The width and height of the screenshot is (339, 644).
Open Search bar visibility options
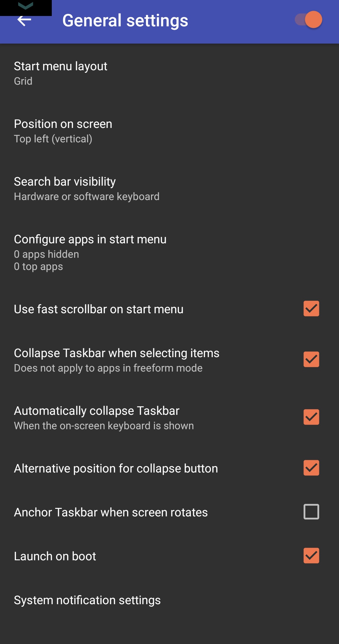(169, 188)
